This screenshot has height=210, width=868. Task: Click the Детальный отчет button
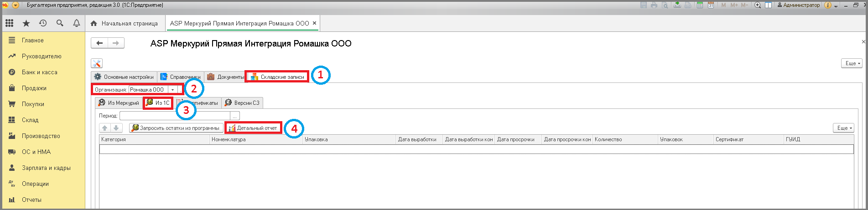tap(253, 128)
